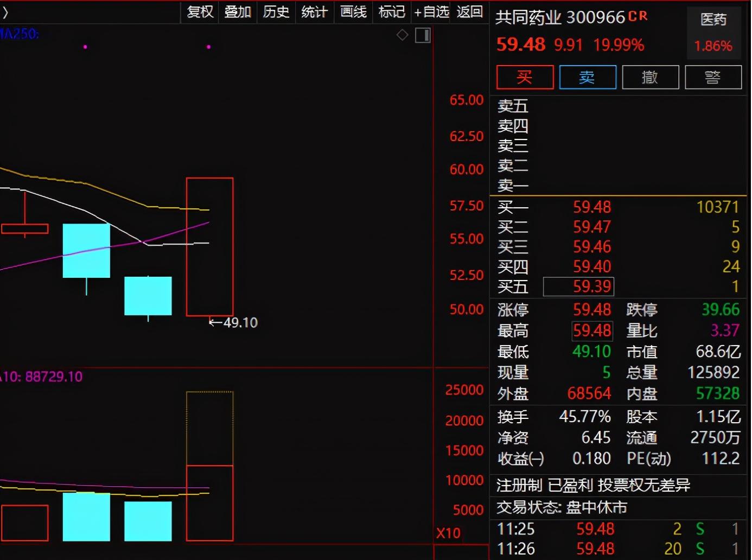Click 买一 volume 10371

(x=717, y=207)
